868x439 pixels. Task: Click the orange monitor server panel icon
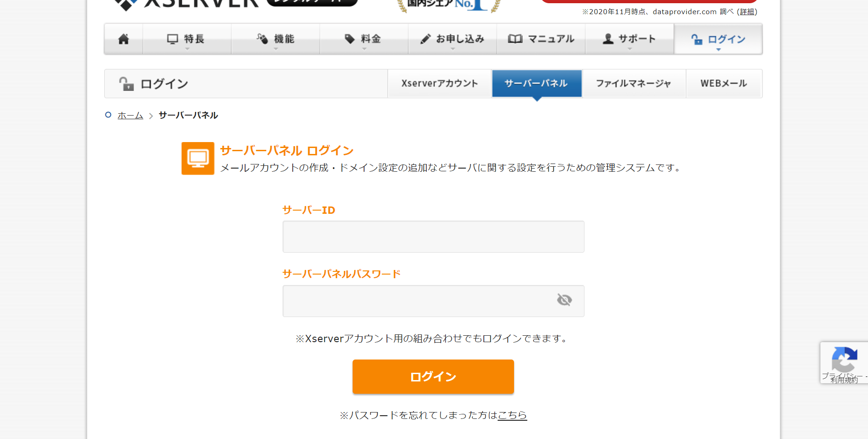(x=198, y=159)
